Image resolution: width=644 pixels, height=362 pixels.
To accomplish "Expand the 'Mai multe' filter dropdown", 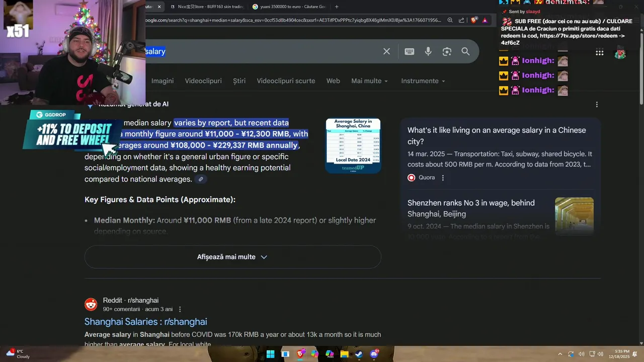I will click(x=369, y=81).
